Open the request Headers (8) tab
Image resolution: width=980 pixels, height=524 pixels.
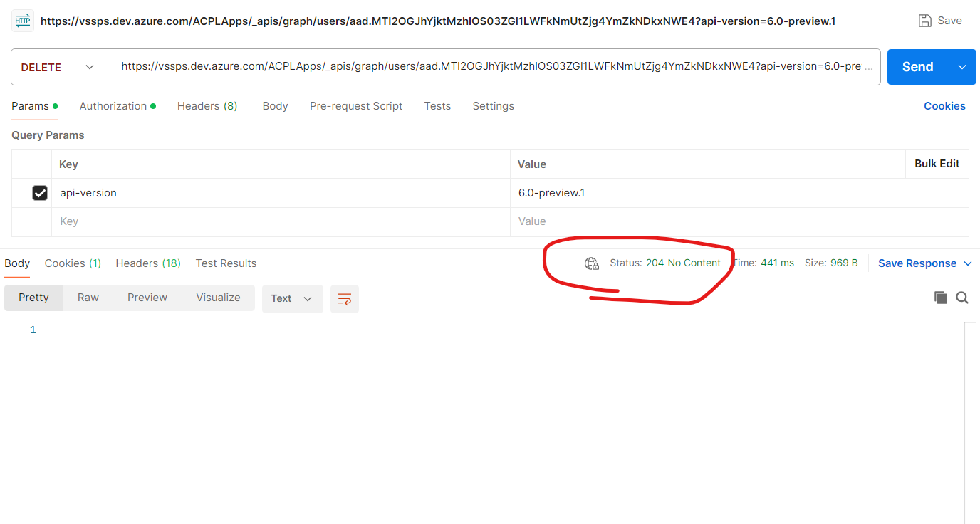click(207, 106)
